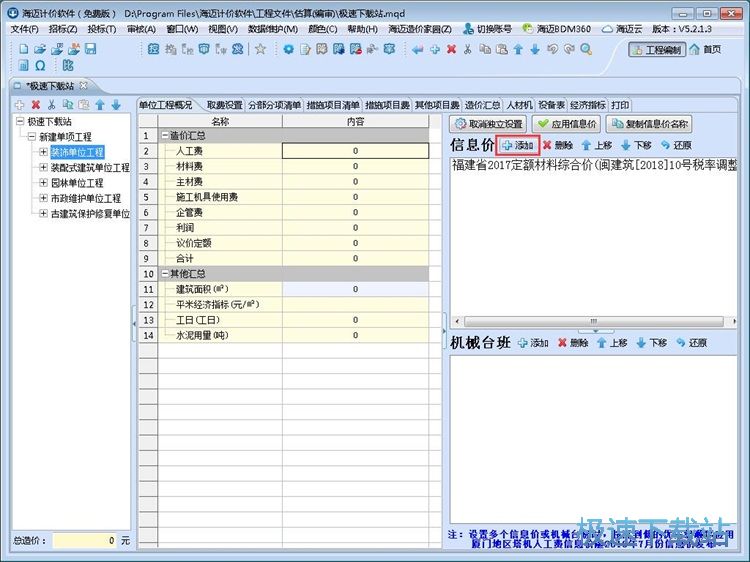Click the main toolbar red X delete icon

(451, 49)
